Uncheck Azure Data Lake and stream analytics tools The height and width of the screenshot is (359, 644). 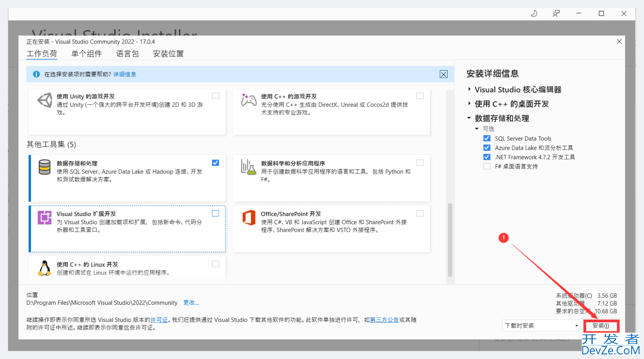487,148
